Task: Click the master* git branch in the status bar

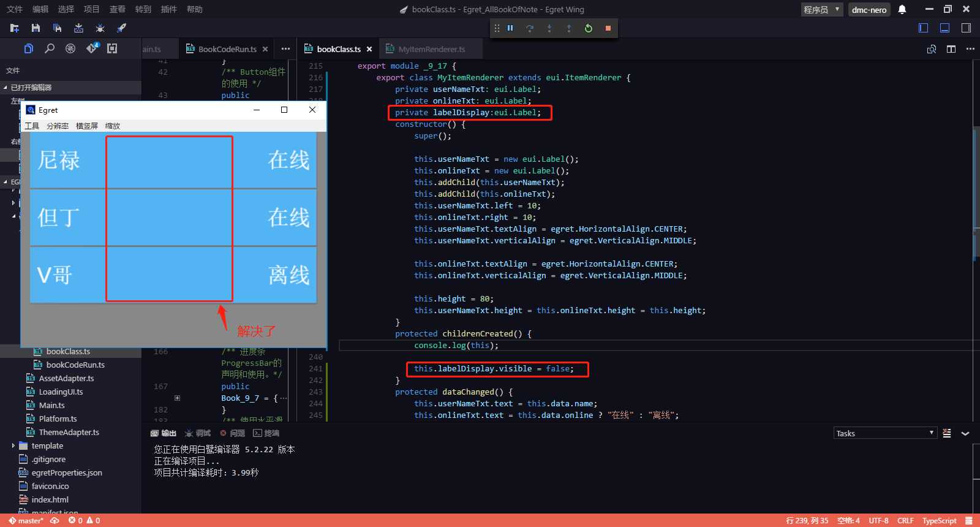Action: click(x=26, y=521)
